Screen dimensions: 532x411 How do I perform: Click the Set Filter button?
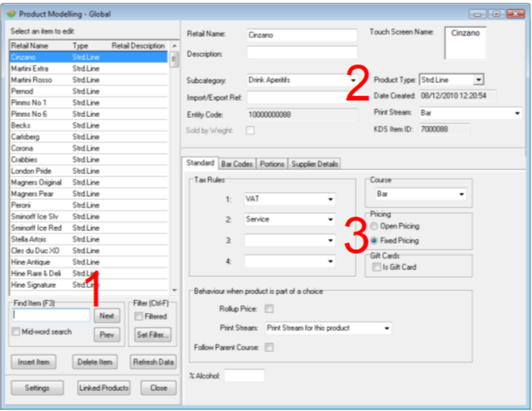(153, 335)
